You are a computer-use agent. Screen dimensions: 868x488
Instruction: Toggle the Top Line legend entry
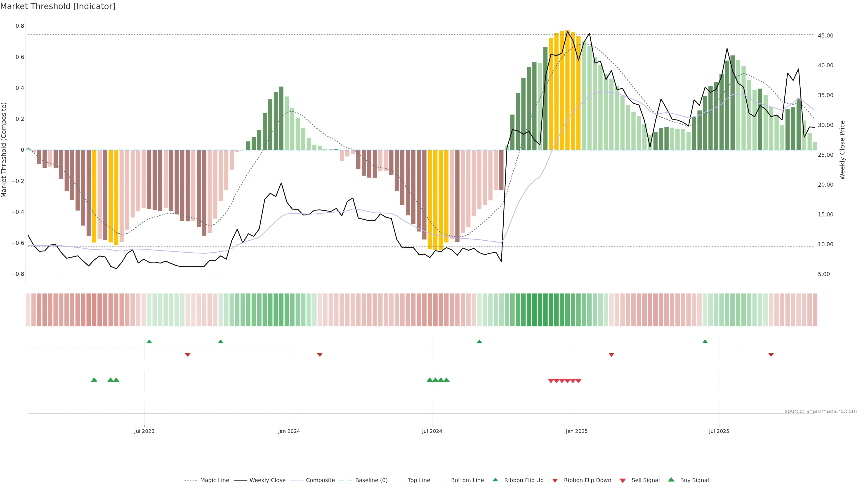pyautogui.click(x=419, y=480)
